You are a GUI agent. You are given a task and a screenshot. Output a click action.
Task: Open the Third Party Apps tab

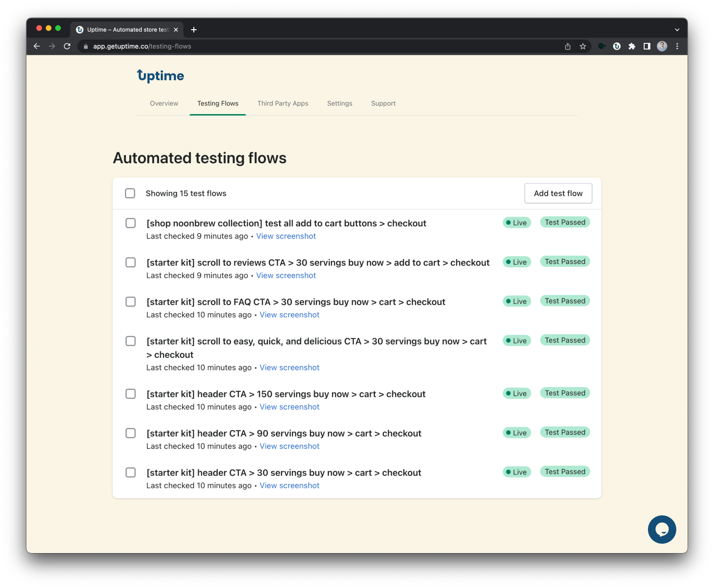pos(283,103)
